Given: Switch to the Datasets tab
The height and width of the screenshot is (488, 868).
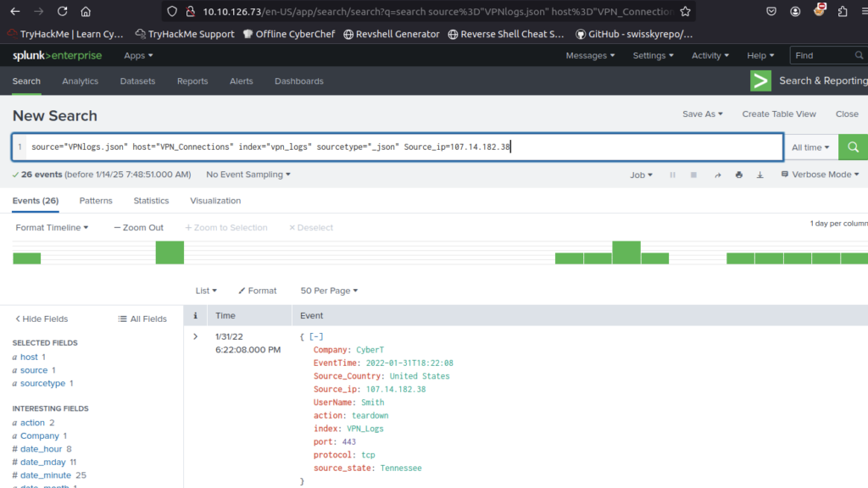Looking at the screenshot, I should click(x=137, y=80).
